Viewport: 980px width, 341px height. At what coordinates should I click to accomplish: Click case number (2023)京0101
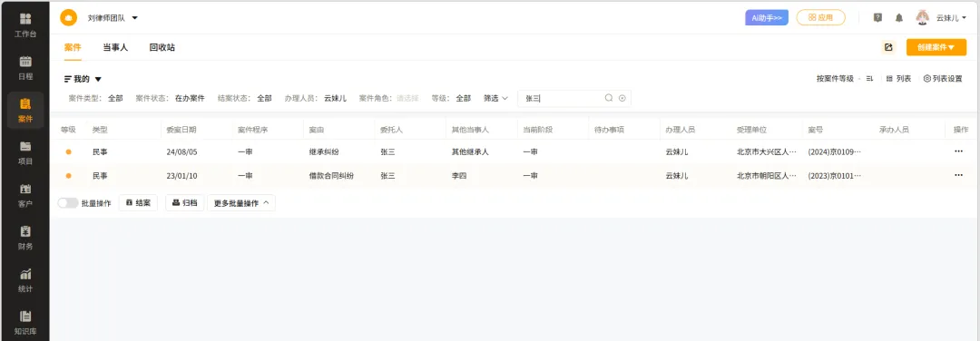(x=835, y=176)
